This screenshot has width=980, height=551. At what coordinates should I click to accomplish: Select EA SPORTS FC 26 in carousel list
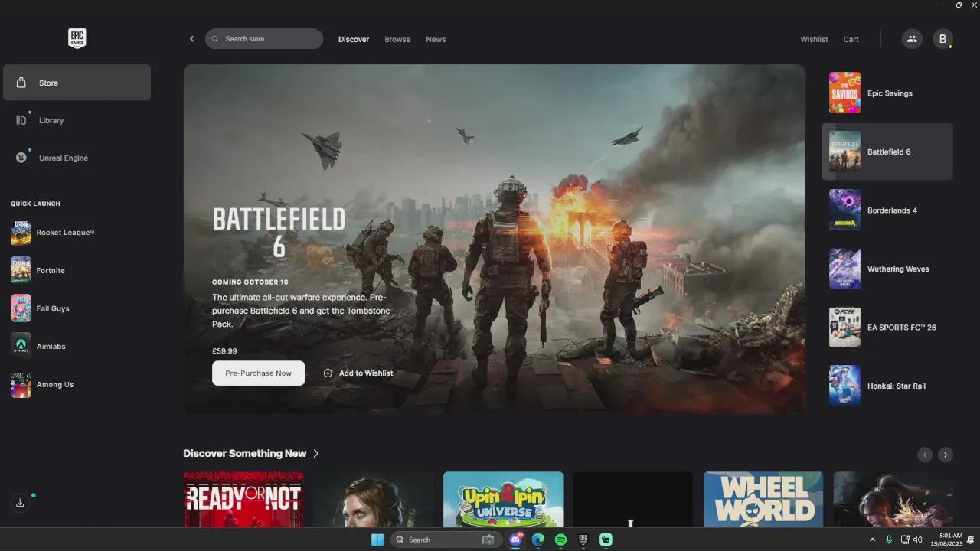[887, 328]
